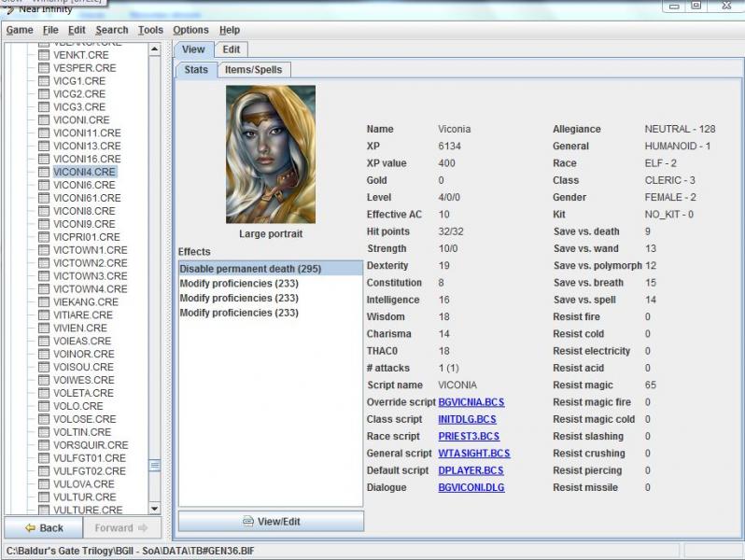The width and height of the screenshot is (745, 560).
Task: Switch to the Items/Spells tab
Action: pyautogui.click(x=254, y=70)
